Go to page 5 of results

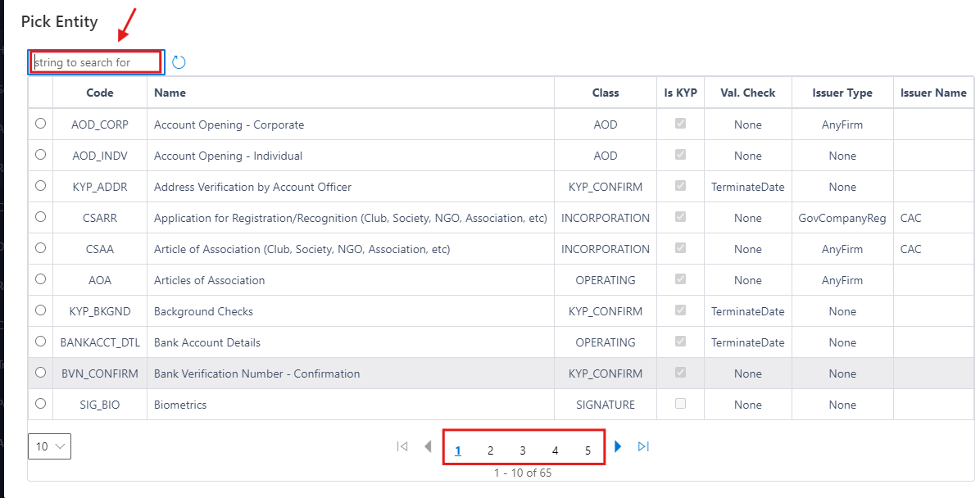(588, 450)
